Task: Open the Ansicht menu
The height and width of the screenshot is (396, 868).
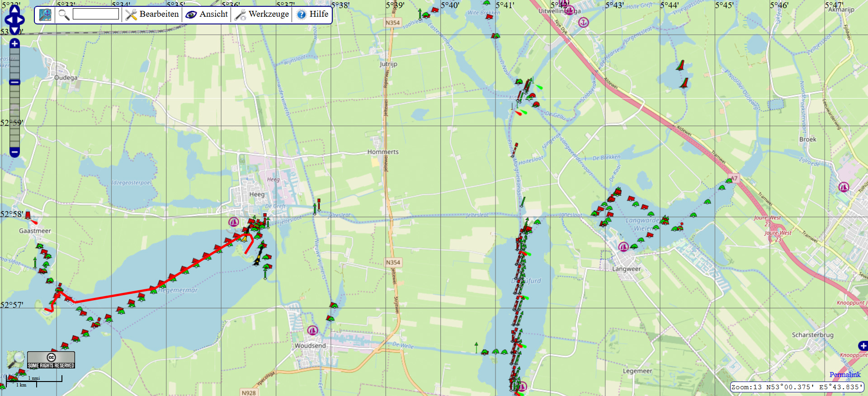Action: (207, 14)
